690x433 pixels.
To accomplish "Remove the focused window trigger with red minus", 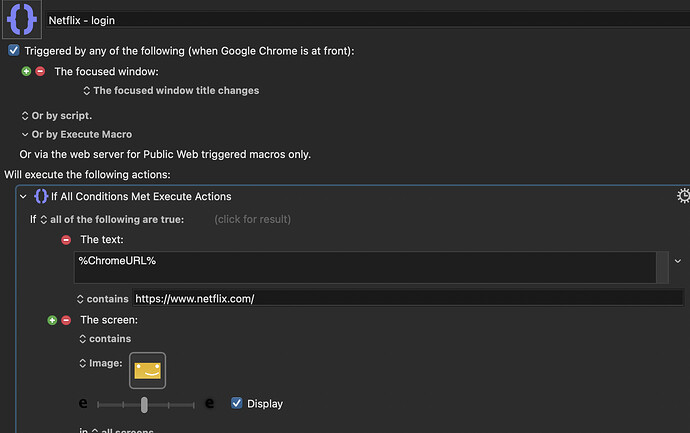I will [40, 71].
